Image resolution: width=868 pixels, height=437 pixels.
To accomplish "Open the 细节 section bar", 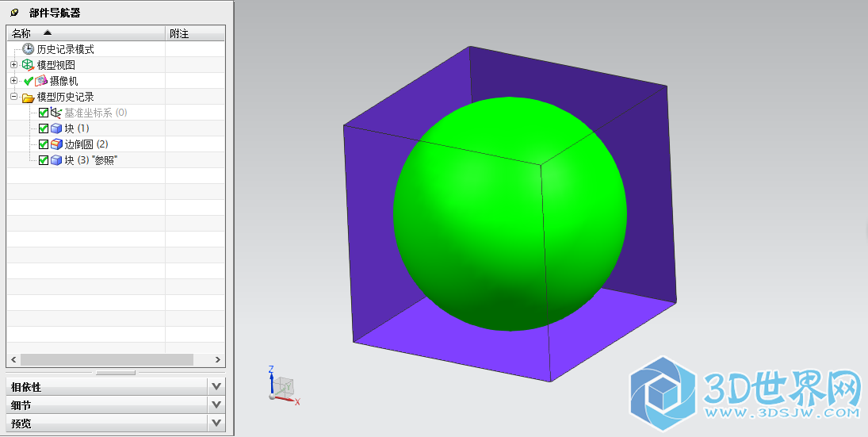I will pos(116,404).
